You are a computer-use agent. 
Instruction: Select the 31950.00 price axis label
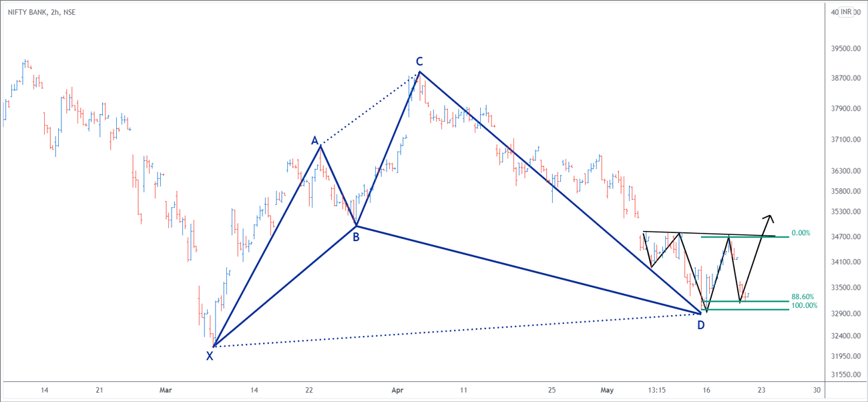[845, 355]
